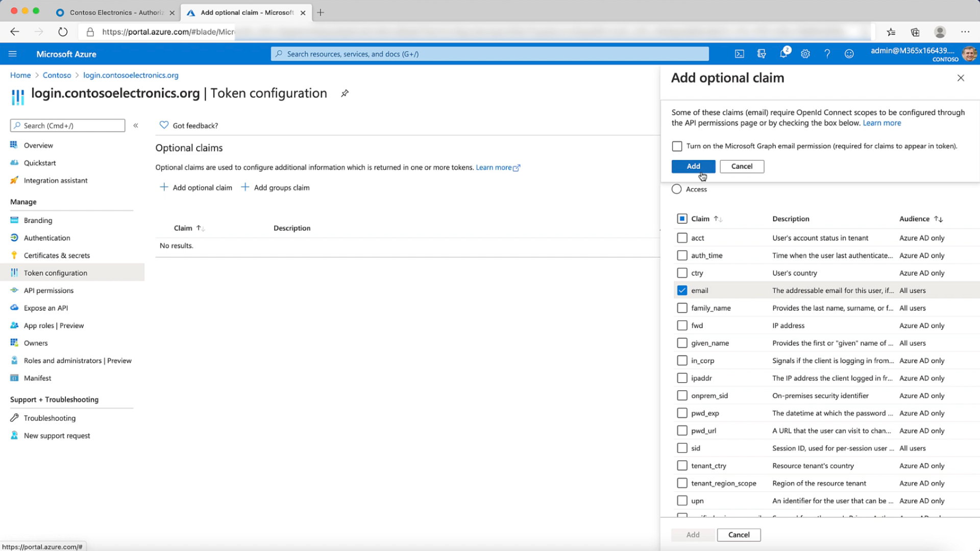Viewport: 980px width, 551px height.
Task: Click the help question mark icon
Action: pyautogui.click(x=827, y=54)
